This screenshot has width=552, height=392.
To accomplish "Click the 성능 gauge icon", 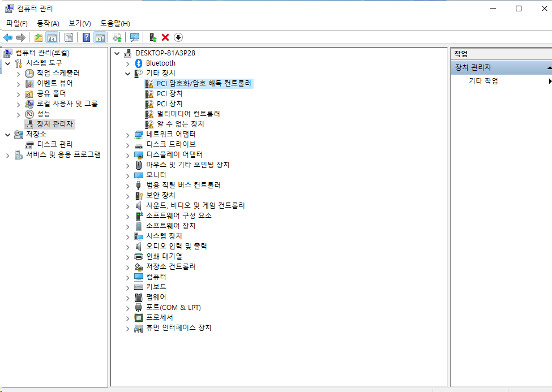I will click(x=29, y=114).
